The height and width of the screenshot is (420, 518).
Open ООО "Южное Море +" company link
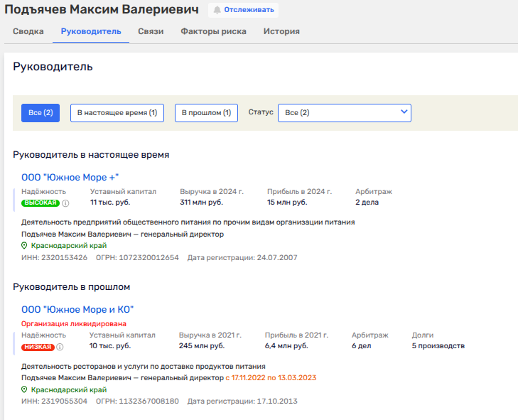point(70,177)
